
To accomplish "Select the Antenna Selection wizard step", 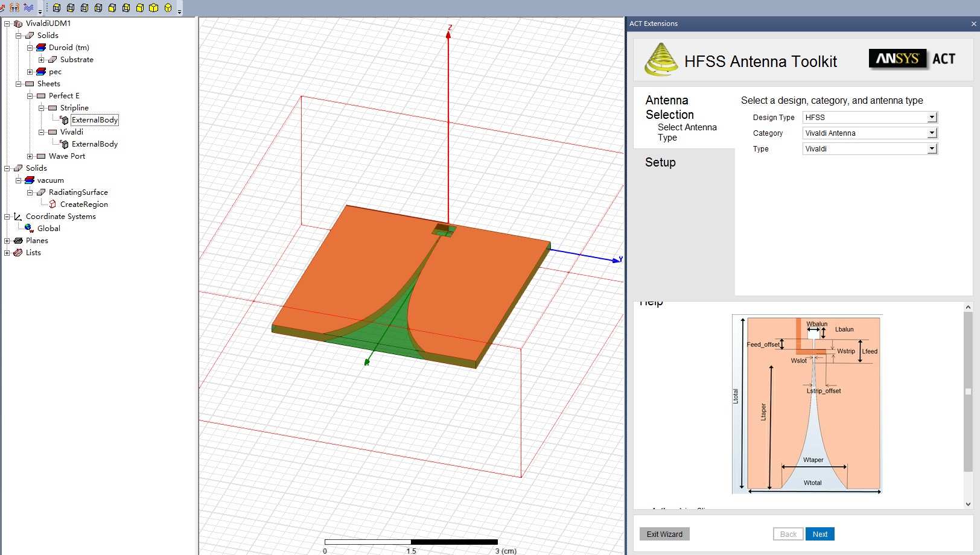I will [670, 107].
